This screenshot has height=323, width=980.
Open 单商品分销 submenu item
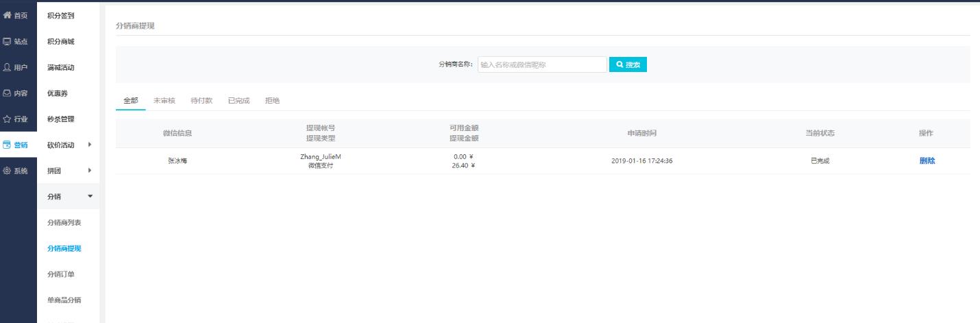[x=64, y=300]
